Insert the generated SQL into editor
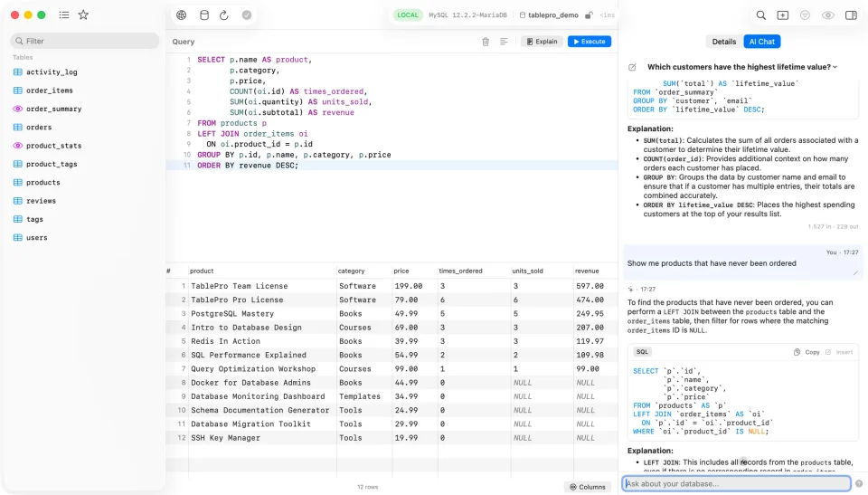Viewport: 868px width, 495px height. click(x=839, y=352)
